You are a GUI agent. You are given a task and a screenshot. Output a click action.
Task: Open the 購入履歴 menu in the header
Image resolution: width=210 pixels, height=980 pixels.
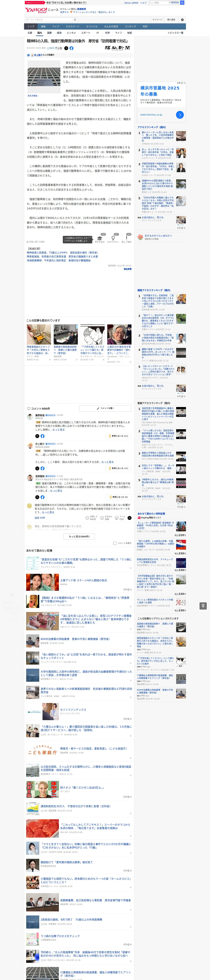coord(171,20)
